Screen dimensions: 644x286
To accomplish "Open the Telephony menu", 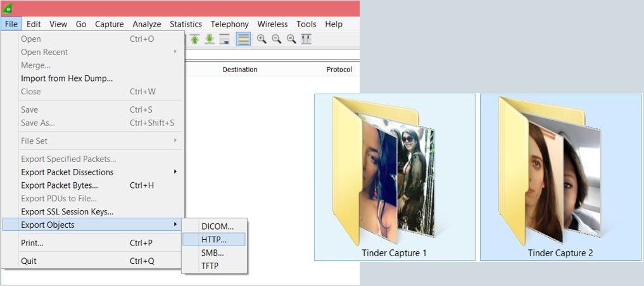I will click(x=230, y=24).
